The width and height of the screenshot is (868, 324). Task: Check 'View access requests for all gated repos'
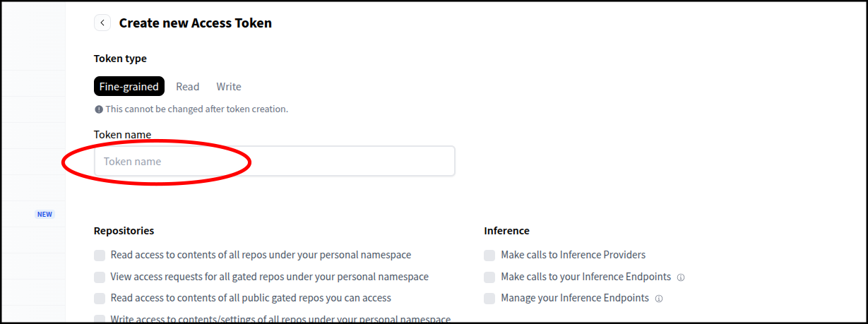tap(100, 277)
